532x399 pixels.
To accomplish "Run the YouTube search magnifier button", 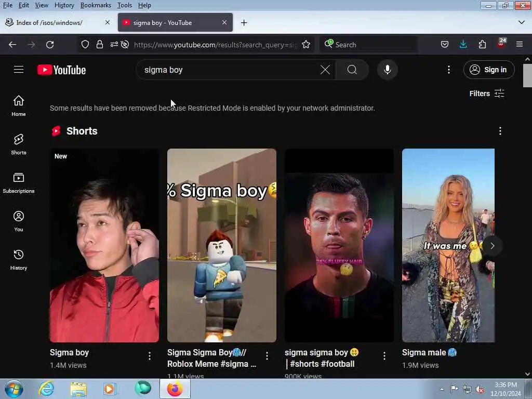I will tap(352, 70).
